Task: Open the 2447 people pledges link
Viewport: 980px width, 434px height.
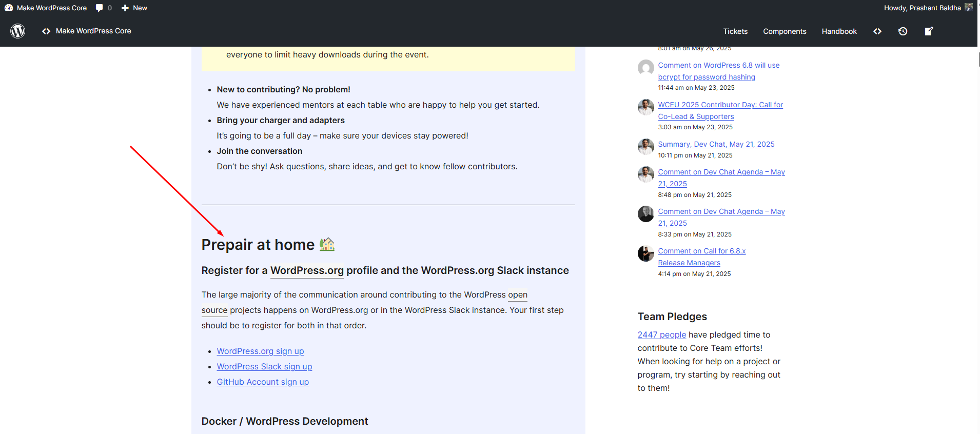Action: coord(662,334)
